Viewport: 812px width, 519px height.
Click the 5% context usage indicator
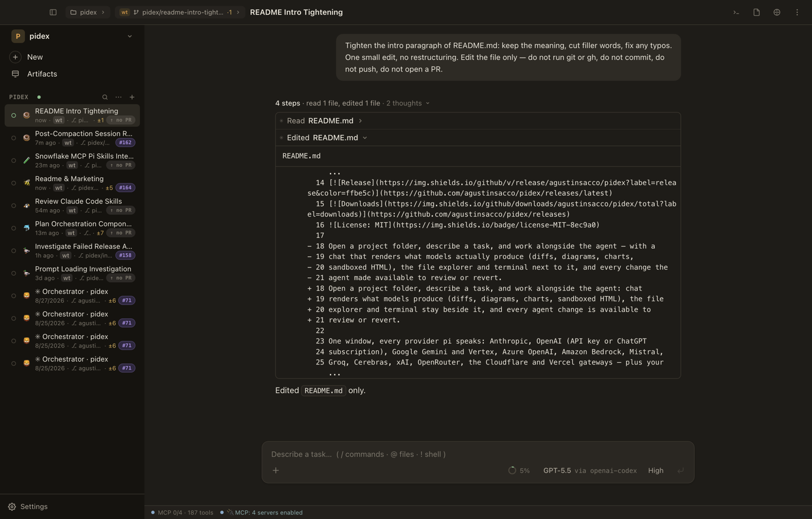[x=519, y=470]
